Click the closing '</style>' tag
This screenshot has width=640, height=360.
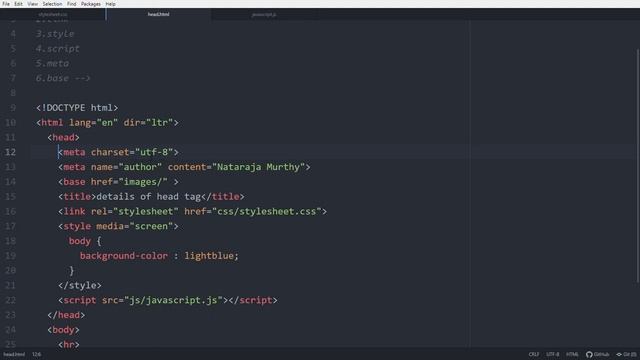pyautogui.click(x=80, y=285)
